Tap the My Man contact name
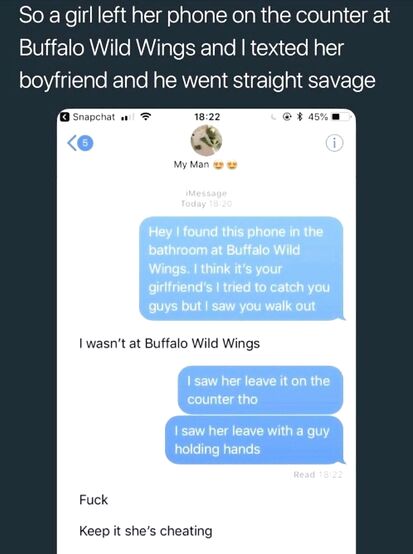The image size is (413, 554). pyautogui.click(x=206, y=164)
